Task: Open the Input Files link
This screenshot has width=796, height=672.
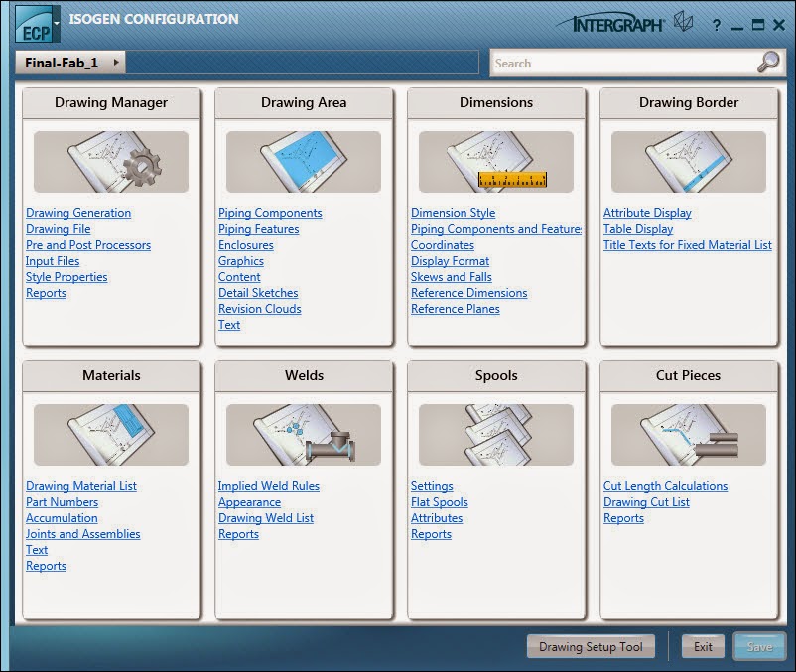Action: coord(53,261)
